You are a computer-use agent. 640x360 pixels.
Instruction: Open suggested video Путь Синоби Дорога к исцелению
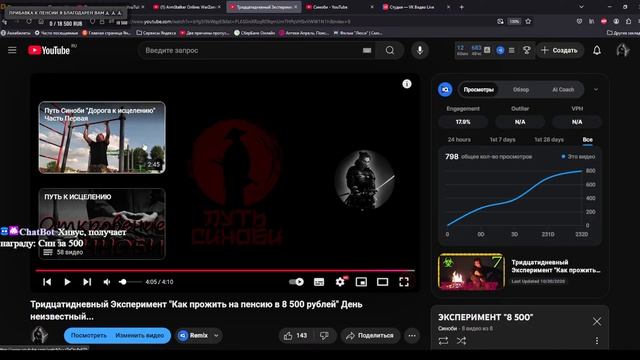click(x=102, y=138)
